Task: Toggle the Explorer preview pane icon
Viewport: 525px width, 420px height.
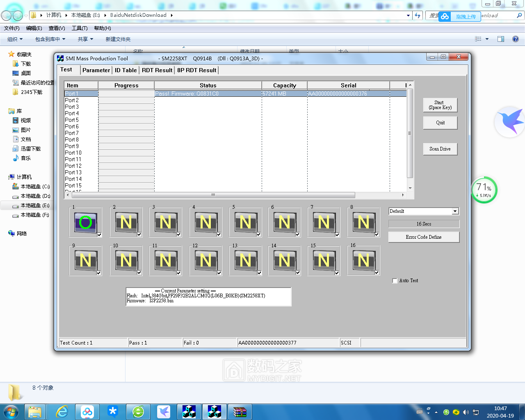Action: 501,39
